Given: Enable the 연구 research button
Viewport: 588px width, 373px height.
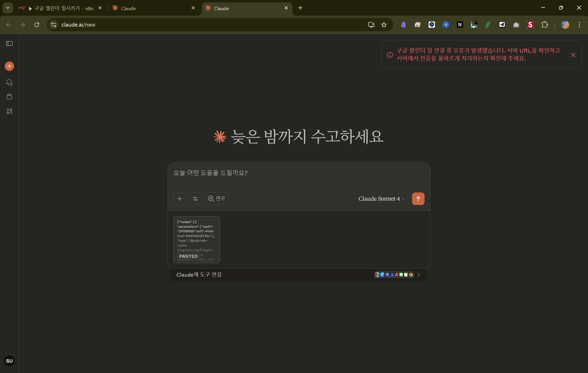Looking at the screenshot, I should click(x=216, y=199).
